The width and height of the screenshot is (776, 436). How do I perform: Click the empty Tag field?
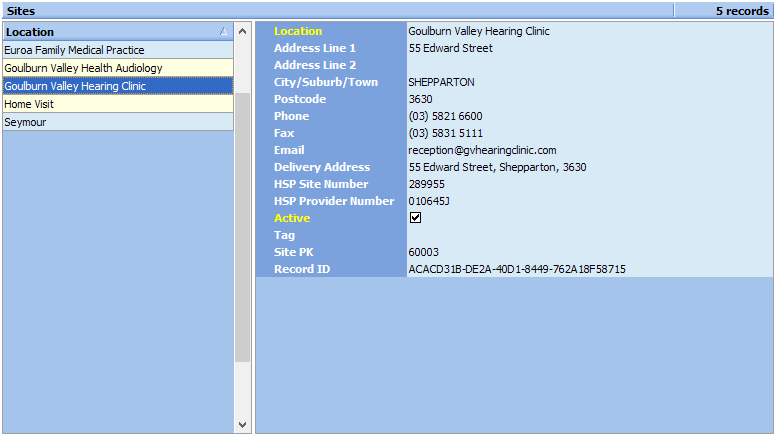click(589, 235)
